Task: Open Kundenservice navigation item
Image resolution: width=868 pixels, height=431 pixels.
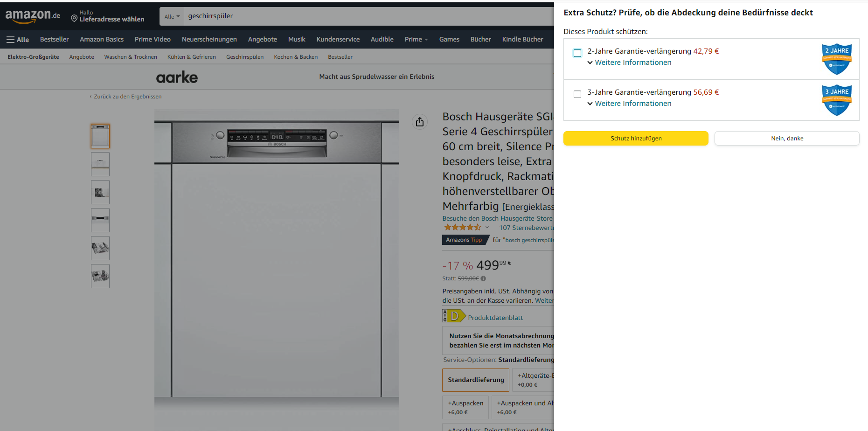Action: tap(338, 40)
